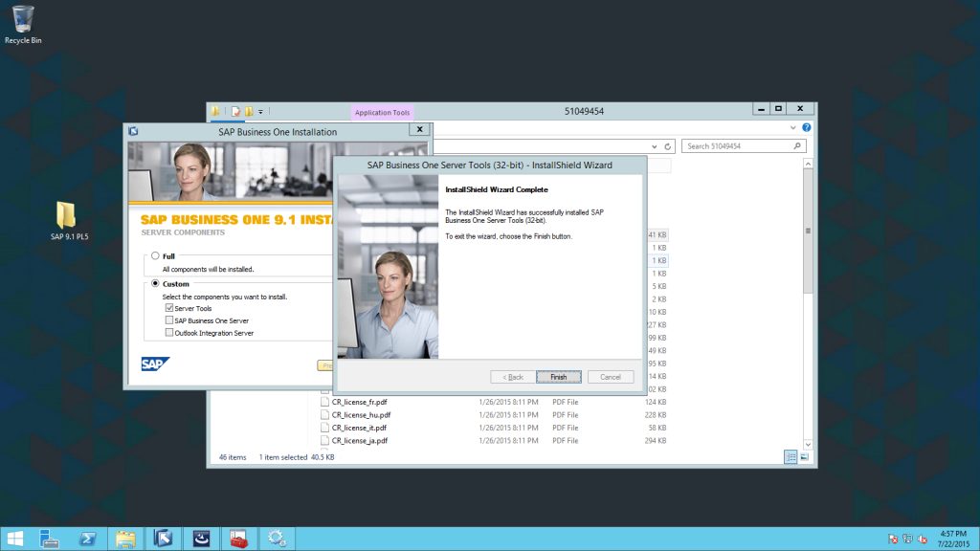Click the 228 KB size cell
The width and height of the screenshot is (980, 551).
coord(656,415)
